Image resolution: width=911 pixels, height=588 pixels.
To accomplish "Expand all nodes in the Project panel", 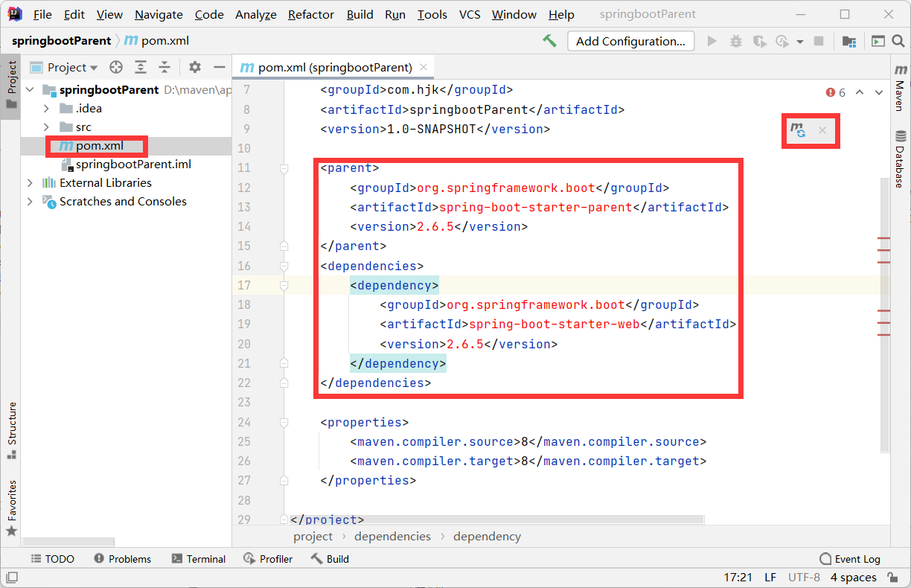I will pyautogui.click(x=141, y=67).
